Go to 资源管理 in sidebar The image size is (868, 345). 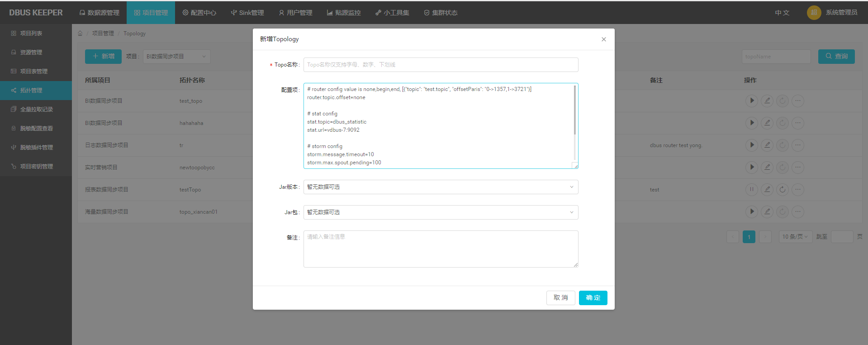click(x=36, y=53)
